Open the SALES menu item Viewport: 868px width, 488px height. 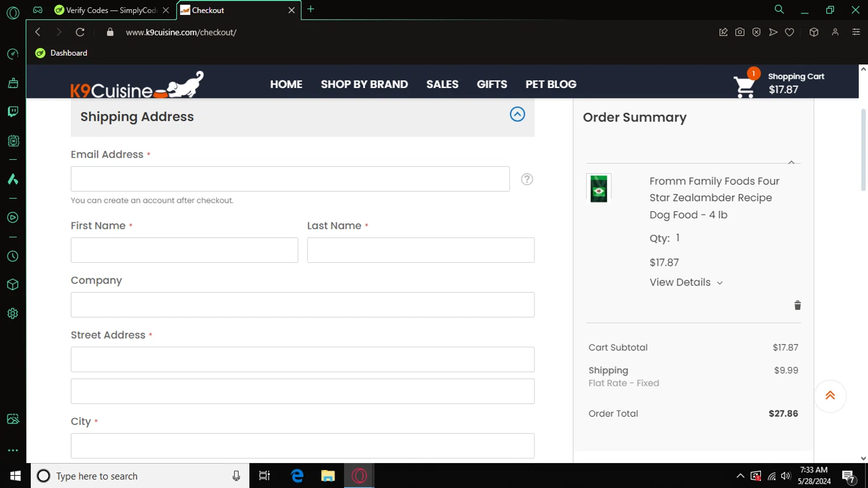[442, 85]
